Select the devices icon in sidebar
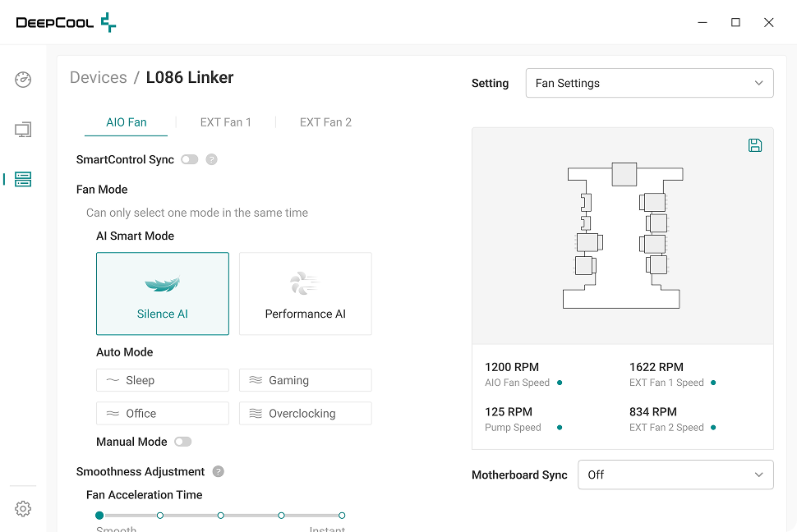 (x=23, y=179)
